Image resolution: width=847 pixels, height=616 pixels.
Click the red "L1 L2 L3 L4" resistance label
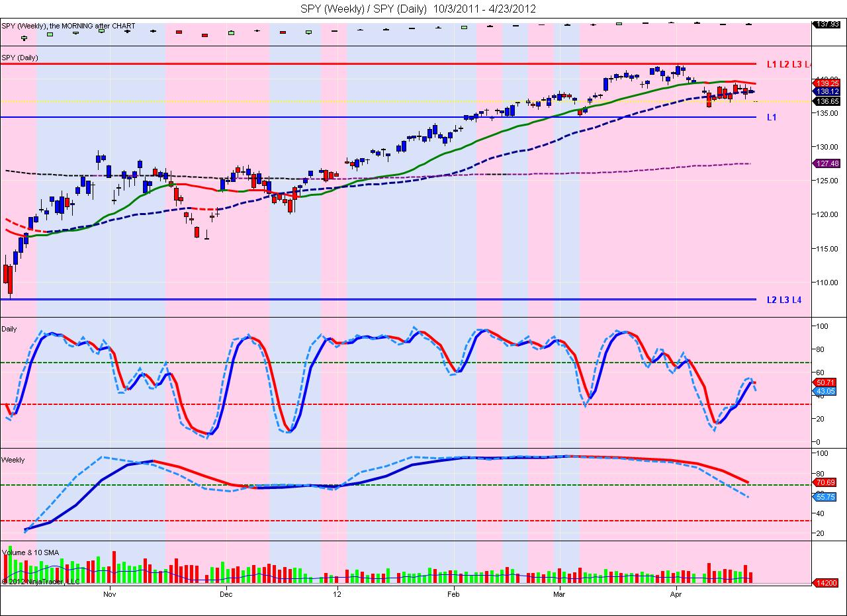(x=789, y=64)
